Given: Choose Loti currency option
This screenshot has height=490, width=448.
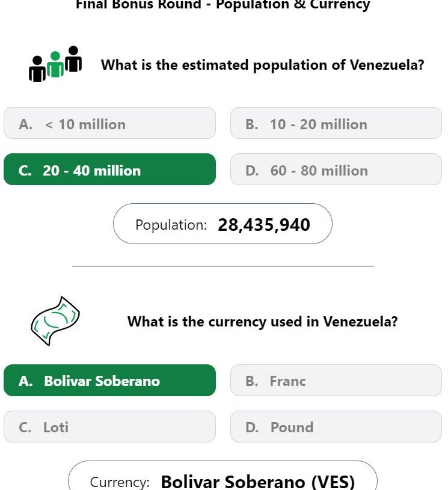Looking at the screenshot, I should pyautogui.click(x=109, y=426).
